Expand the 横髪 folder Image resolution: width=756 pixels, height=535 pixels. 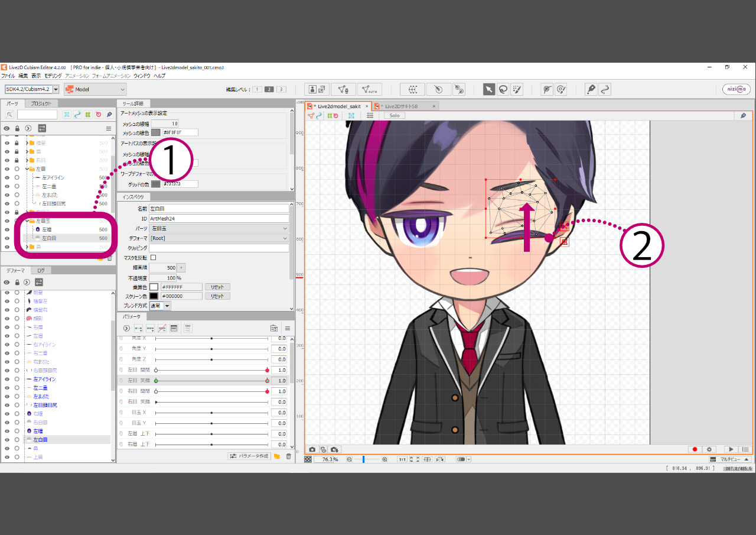(27, 142)
